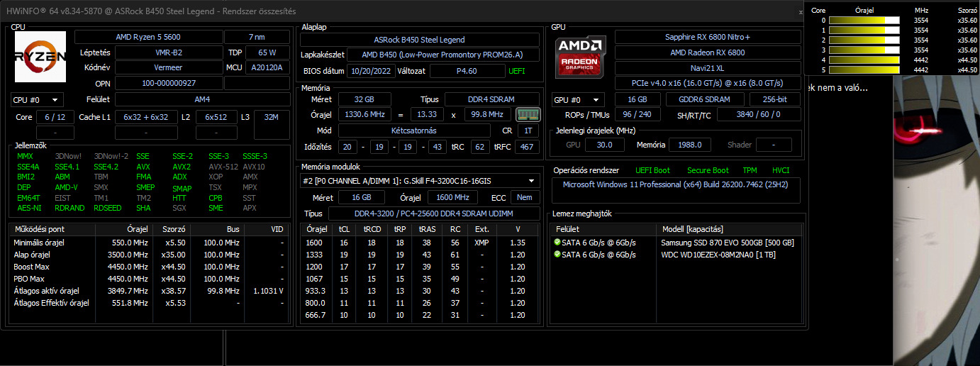
Task: Click the ECC Nem field
Action: (525, 197)
